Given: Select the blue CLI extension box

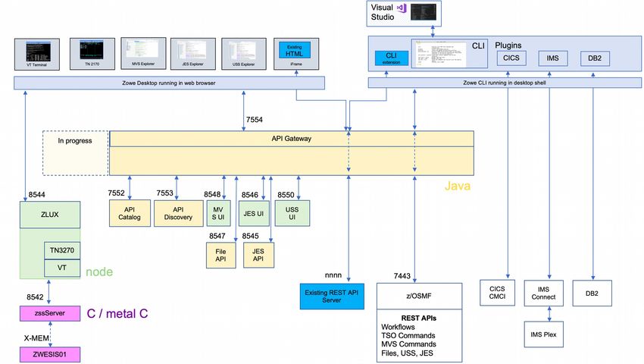Looking at the screenshot, I should pos(392,58).
